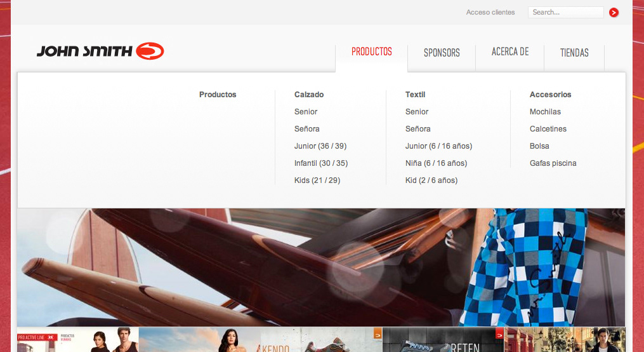
Task: Choose Niña (6 / 16 años) textile
Action: pyautogui.click(x=436, y=163)
